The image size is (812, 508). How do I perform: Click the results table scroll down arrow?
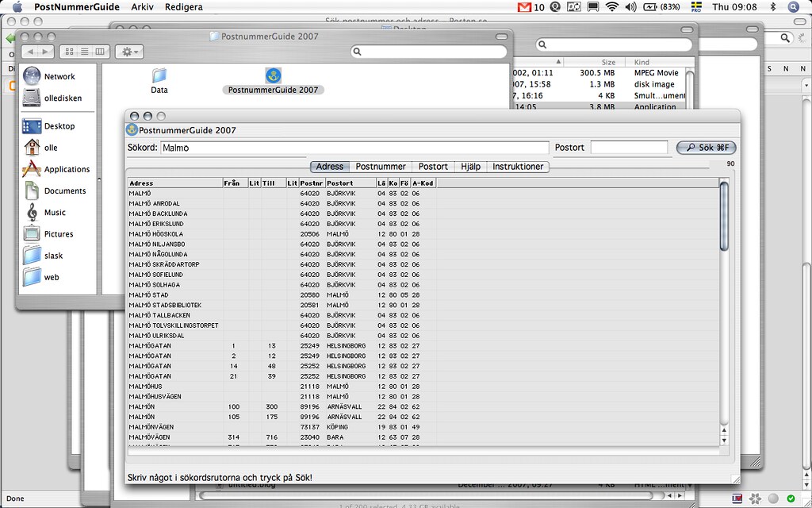(724, 440)
